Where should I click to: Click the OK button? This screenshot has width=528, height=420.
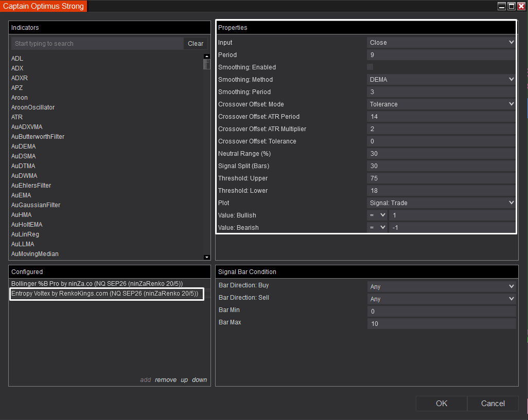coord(442,404)
